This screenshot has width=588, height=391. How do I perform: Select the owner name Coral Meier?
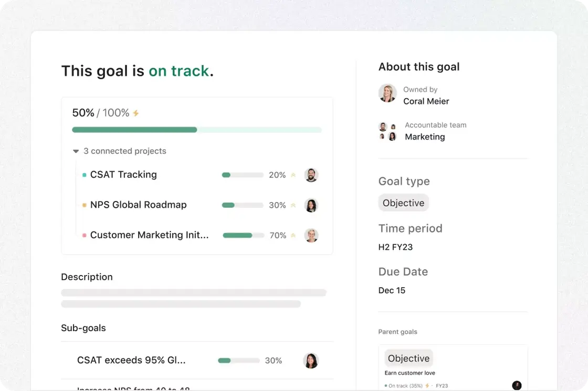[x=426, y=101]
